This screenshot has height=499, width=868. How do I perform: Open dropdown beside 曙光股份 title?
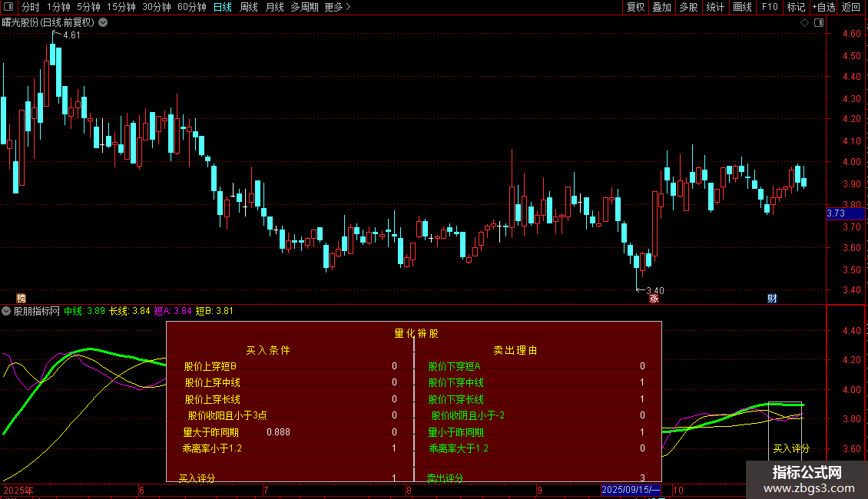103,23
